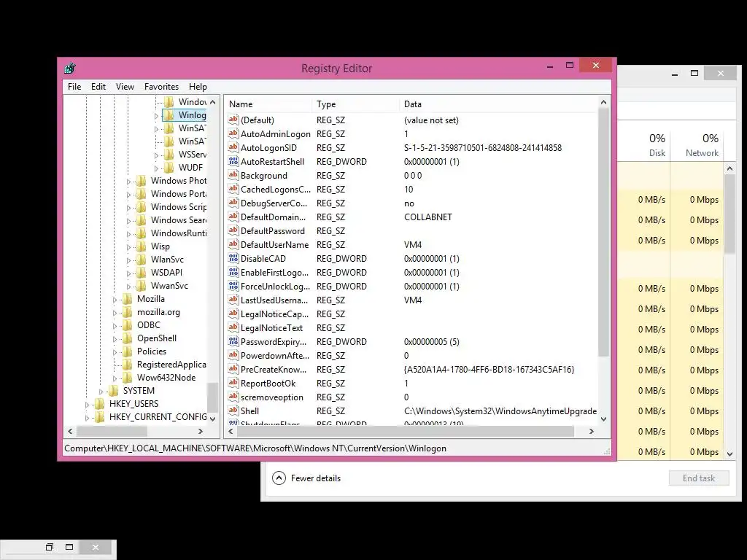Click Task Manager list scroll-down arrow
747x560 pixels.
tap(729, 454)
